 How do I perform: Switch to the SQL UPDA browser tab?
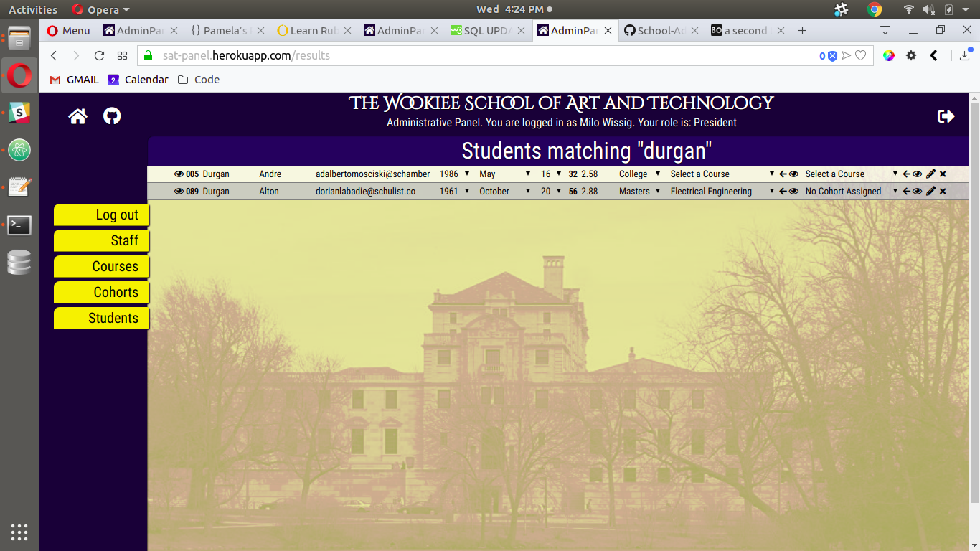coord(488,30)
